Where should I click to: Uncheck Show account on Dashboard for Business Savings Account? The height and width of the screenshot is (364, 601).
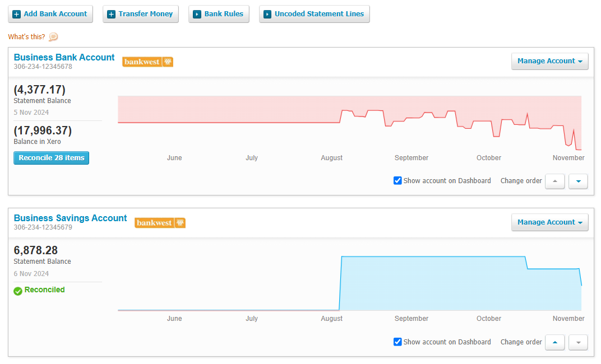[397, 342]
